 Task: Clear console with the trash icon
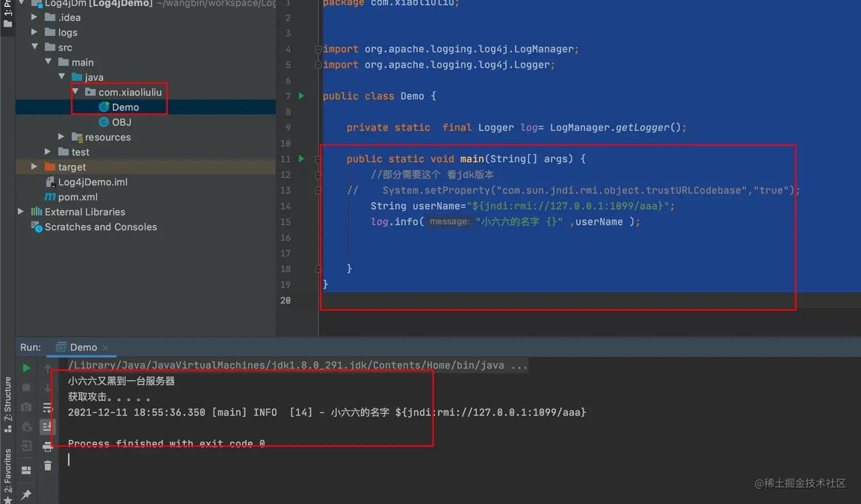tap(48, 466)
